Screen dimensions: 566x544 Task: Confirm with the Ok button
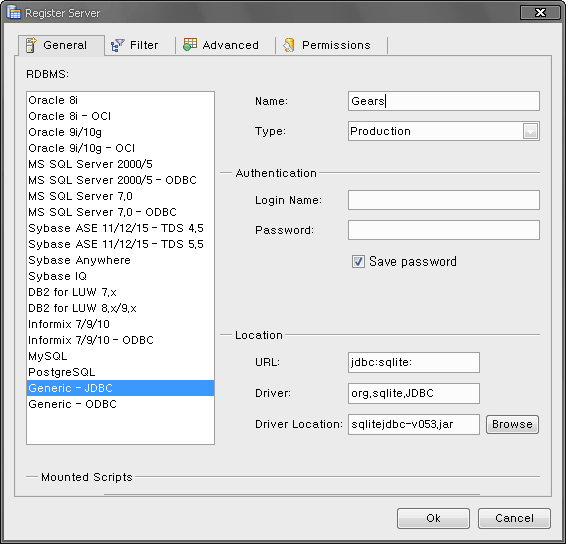[x=433, y=518]
